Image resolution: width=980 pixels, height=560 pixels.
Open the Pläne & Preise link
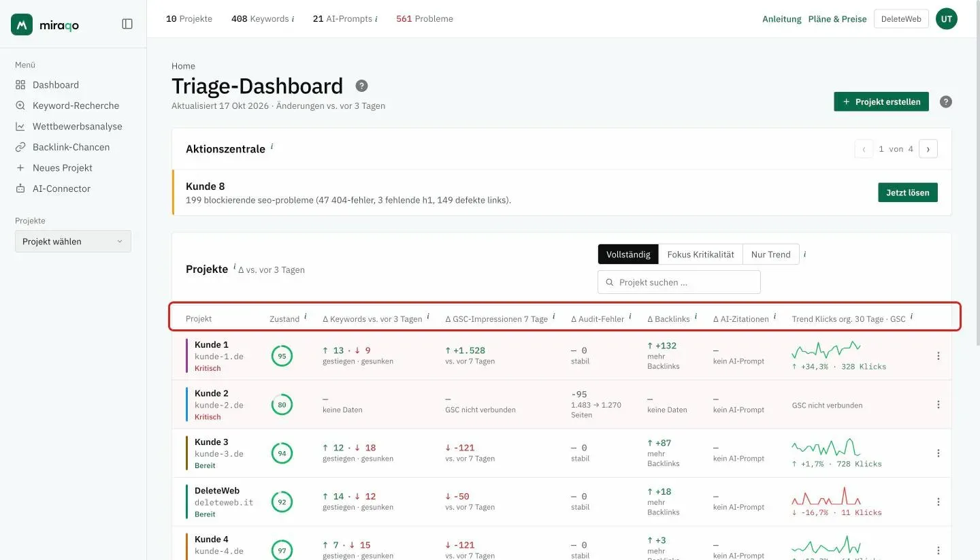(x=837, y=19)
